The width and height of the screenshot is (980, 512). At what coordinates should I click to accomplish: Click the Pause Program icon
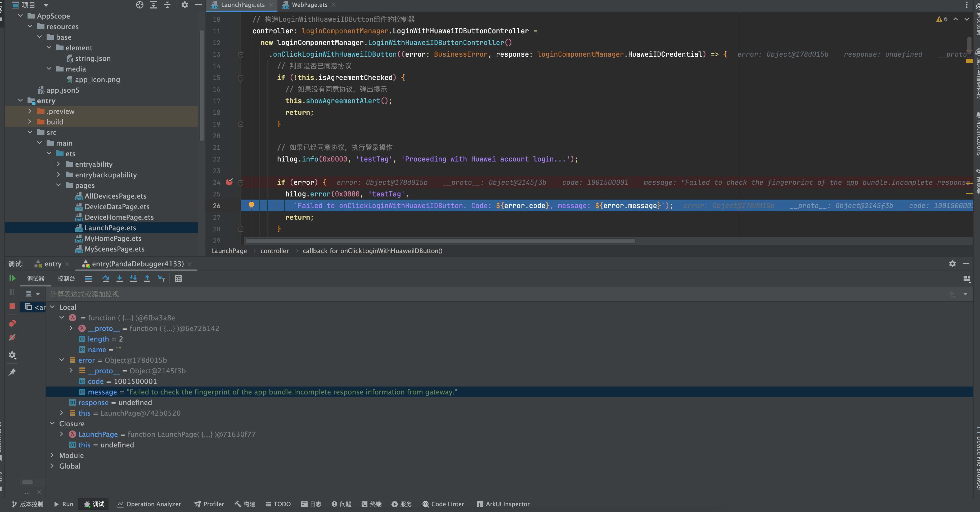coord(12,292)
